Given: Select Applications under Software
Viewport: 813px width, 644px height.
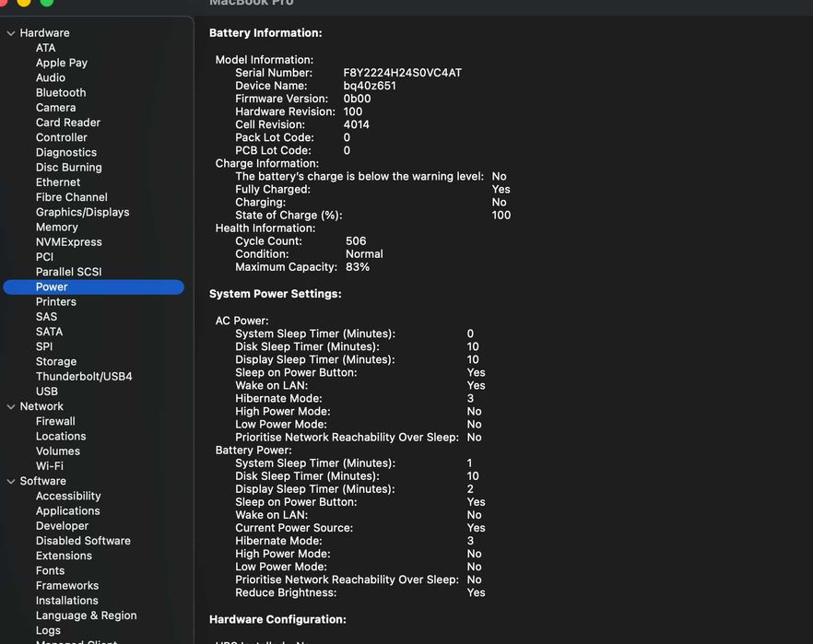Looking at the screenshot, I should (68, 511).
